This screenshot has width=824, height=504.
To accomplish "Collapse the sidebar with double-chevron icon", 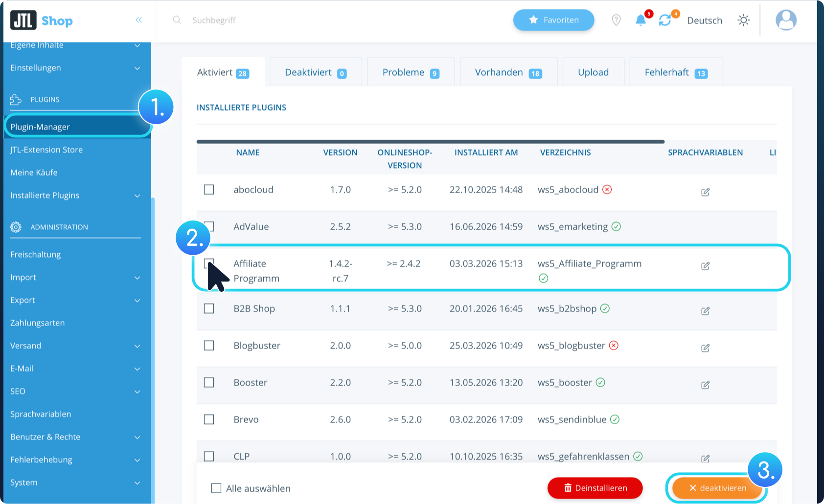I will click(139, 20).
